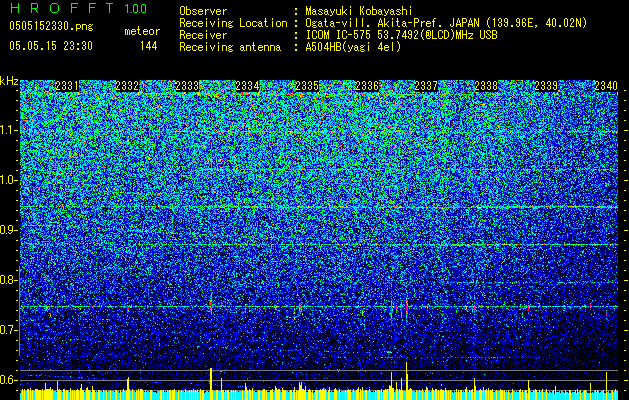Click the 2340 time marker
The image size is (629, 400).
tap(606, 86)
